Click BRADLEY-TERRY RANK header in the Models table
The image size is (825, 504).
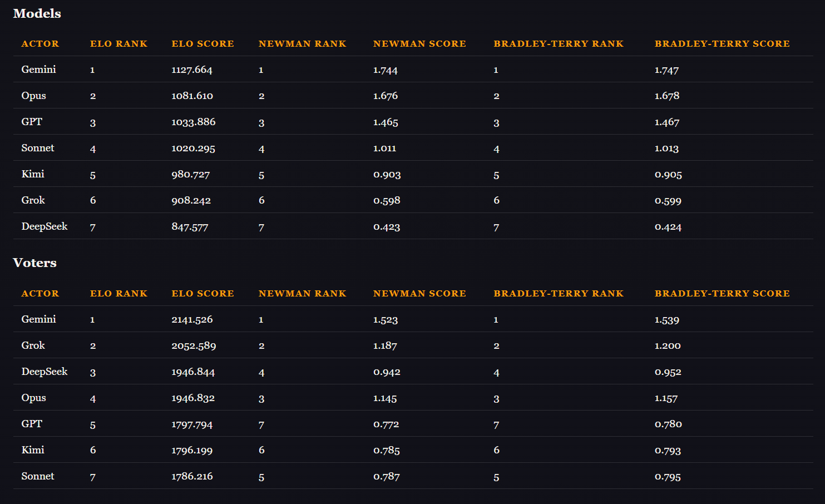click(559, 43)
